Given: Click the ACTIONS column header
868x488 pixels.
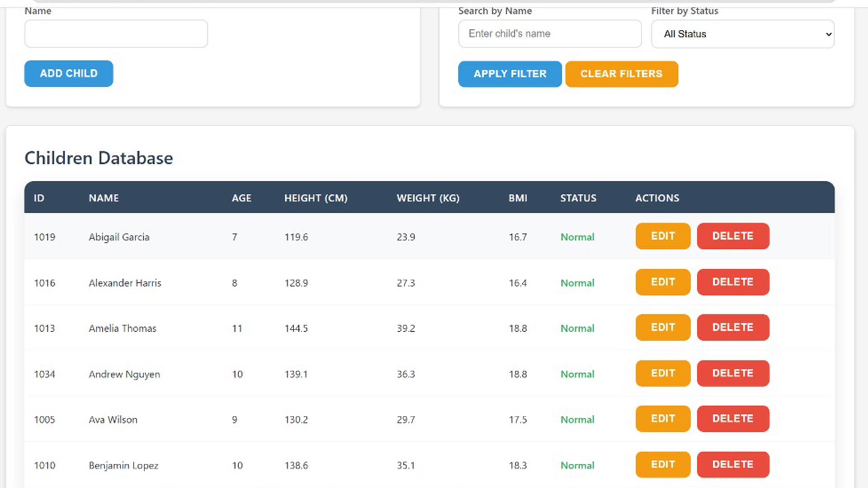Looking at the screenshot, I should coord(657,198).
